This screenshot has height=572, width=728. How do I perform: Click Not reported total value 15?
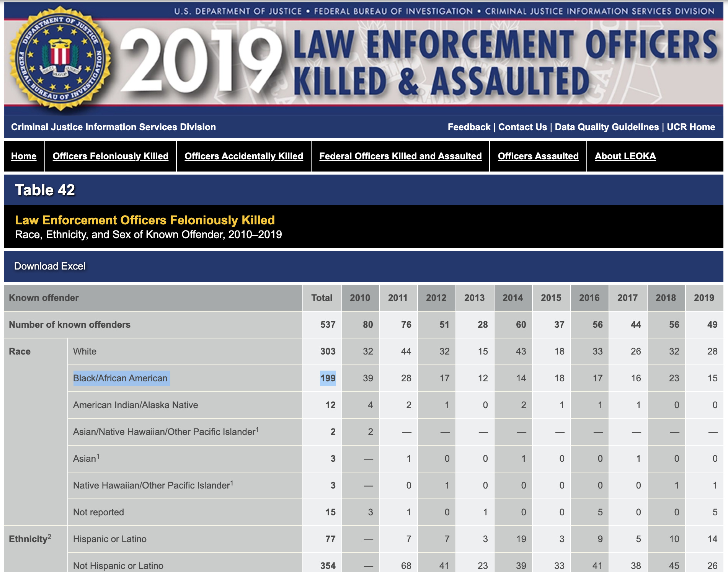[x=330, y=512]
